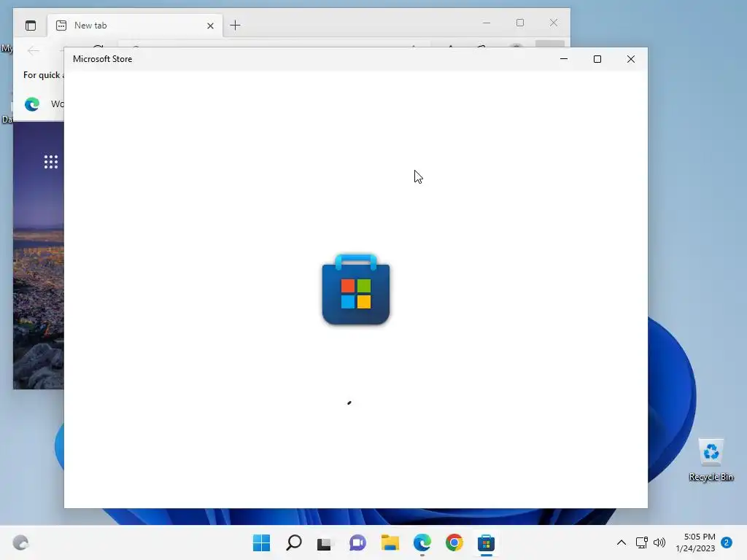
Task: Maximize the Microsoft Store window
Action: (x=597, y=59)
